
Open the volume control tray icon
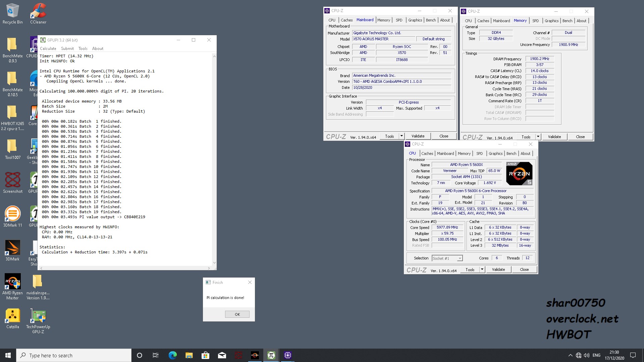tap(587, 355)
